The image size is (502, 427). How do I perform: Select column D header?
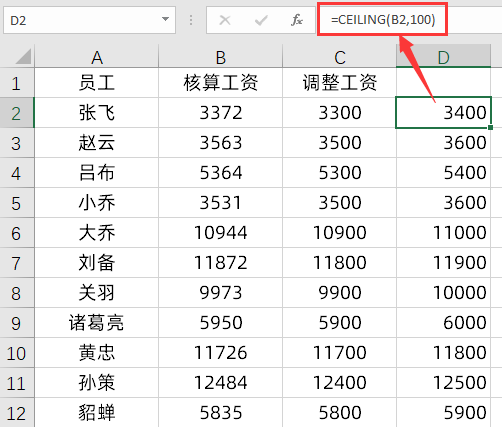coord(443,57)
